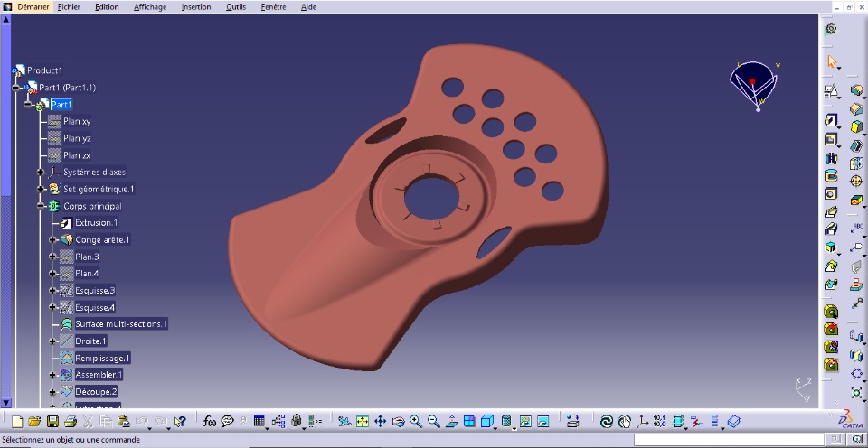Expand the Assembler.1 node
This screenshot has height=448, width=868.
[52, 375]
